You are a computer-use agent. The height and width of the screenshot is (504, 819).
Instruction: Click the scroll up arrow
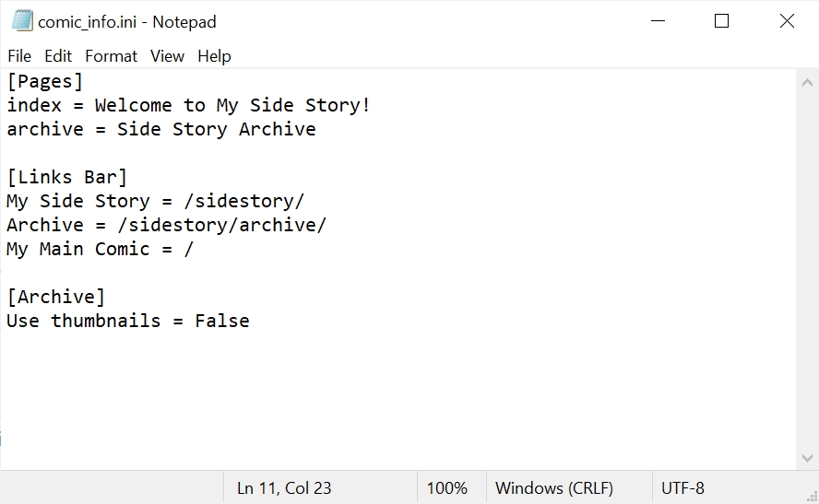tap(807, 81)
